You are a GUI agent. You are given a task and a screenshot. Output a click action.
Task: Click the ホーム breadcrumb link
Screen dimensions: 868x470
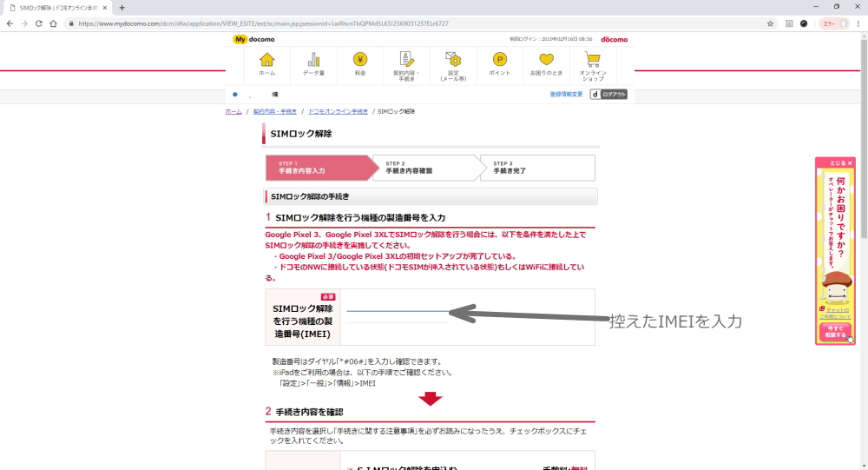coord(233,111)
